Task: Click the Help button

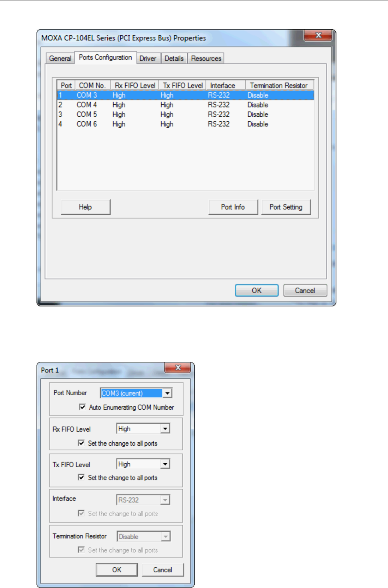Action: tap(86, 207)
